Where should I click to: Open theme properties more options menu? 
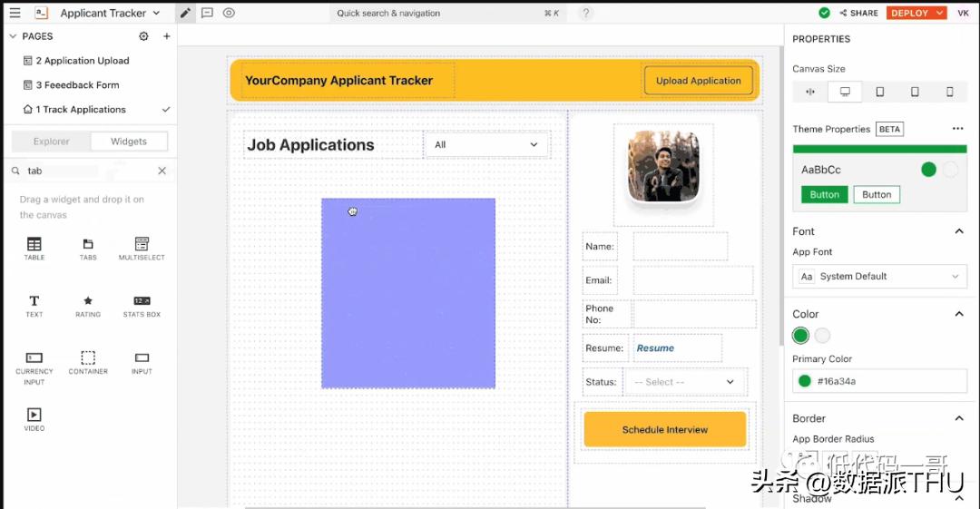[x=957, y=129]
